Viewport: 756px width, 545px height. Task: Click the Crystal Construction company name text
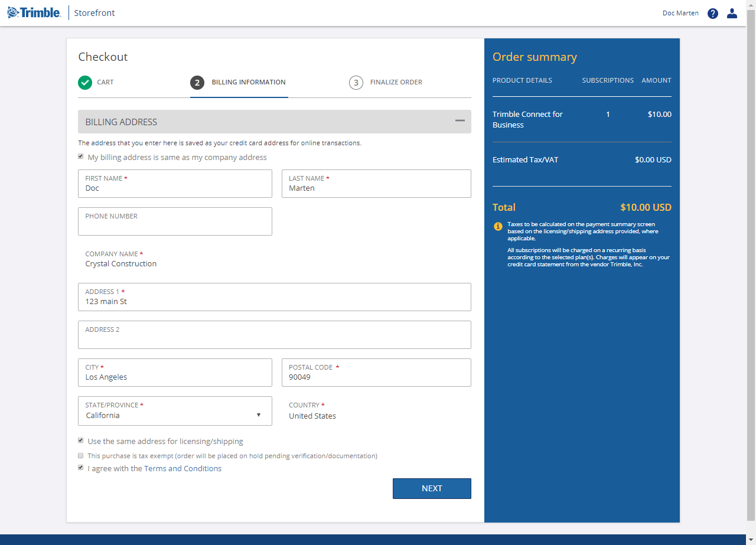(x=121, y=264)
